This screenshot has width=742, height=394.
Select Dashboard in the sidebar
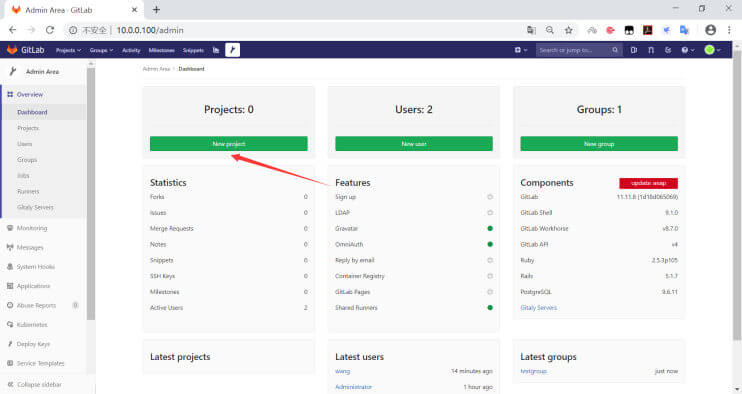[x=32, y=112]
